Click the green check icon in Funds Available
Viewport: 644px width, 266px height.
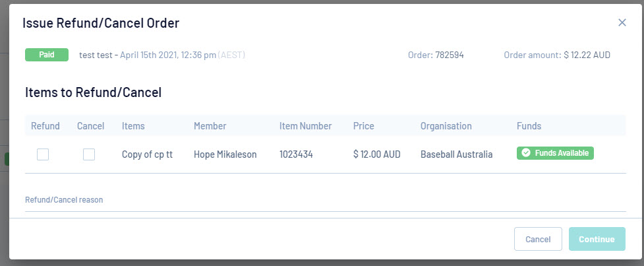click(x=526, y=153)
